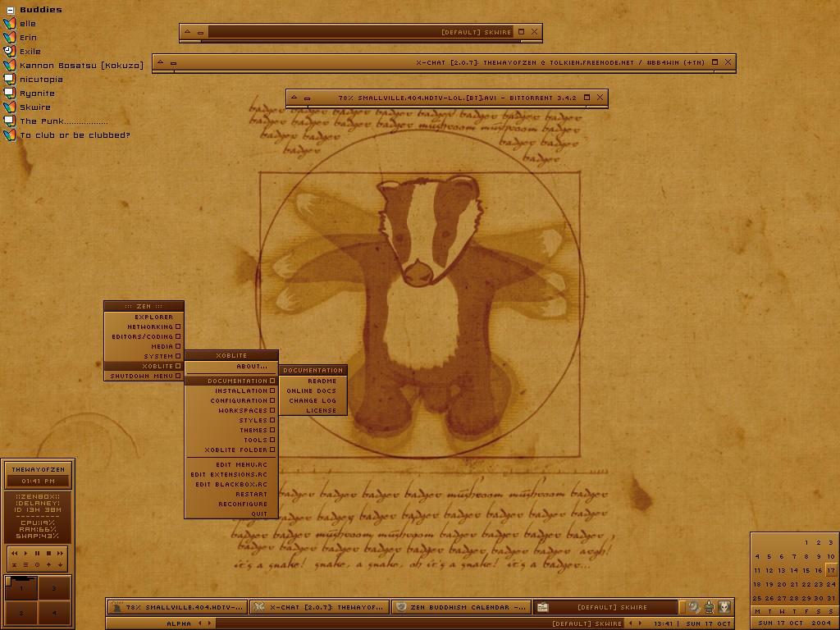The width and height of the screenshot is (840, 630).
Task: Pause playback with the media control pause icon
Action: click(x=37, y=553)
